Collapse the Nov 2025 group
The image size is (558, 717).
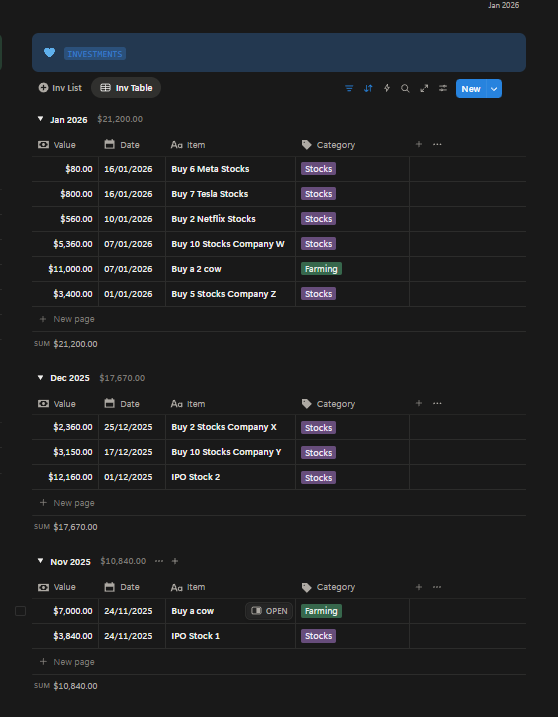tap(40, 561)
